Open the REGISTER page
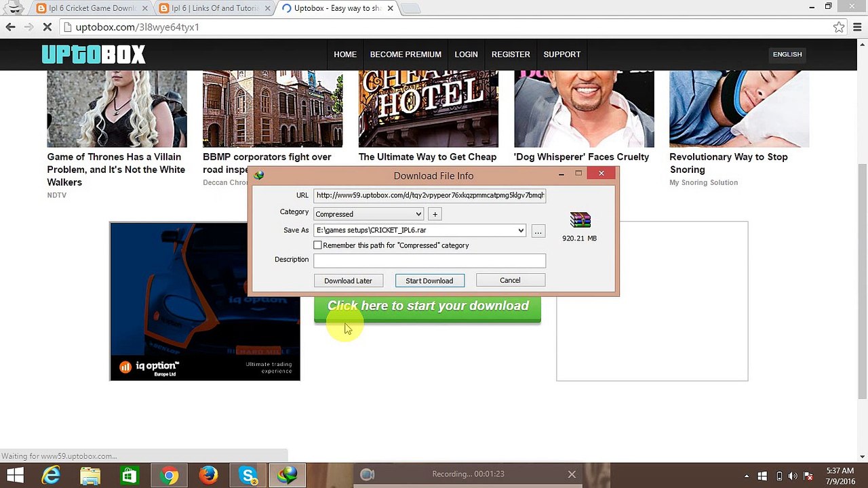Viewport: 868px width, 488px height. click(x=511, y=54)
